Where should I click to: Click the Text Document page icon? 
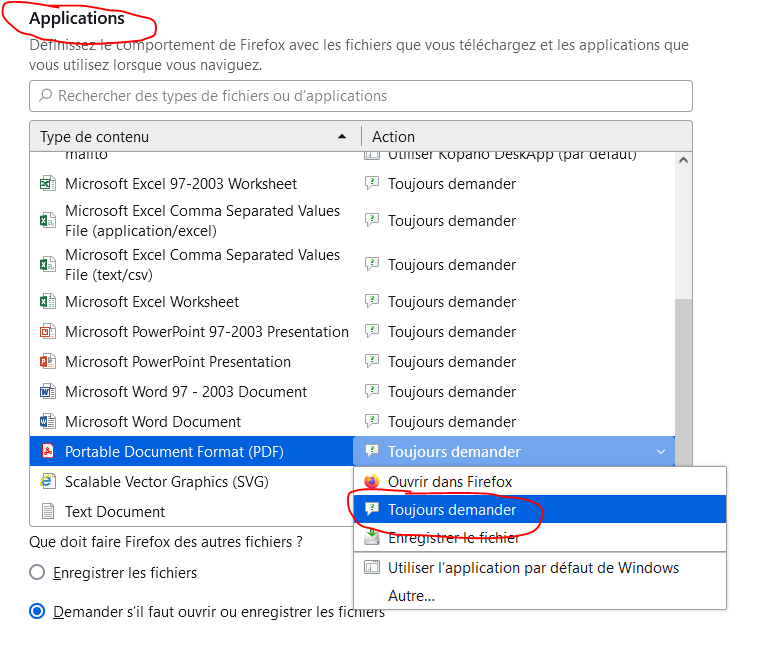(x=48, y=511)
